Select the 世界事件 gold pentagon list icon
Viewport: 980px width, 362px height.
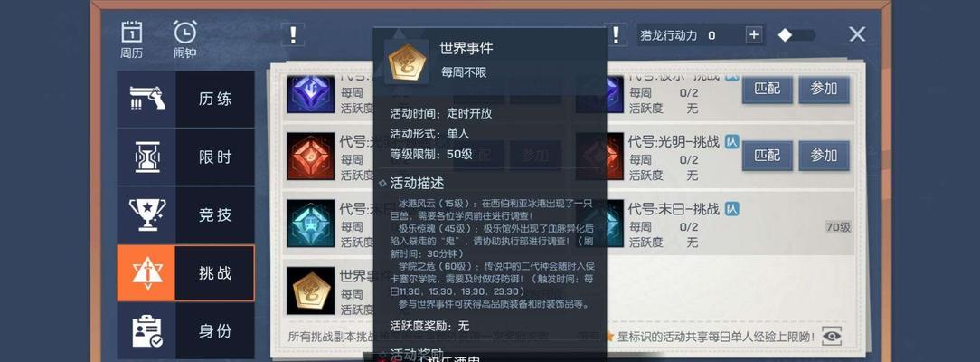point(311,291)
